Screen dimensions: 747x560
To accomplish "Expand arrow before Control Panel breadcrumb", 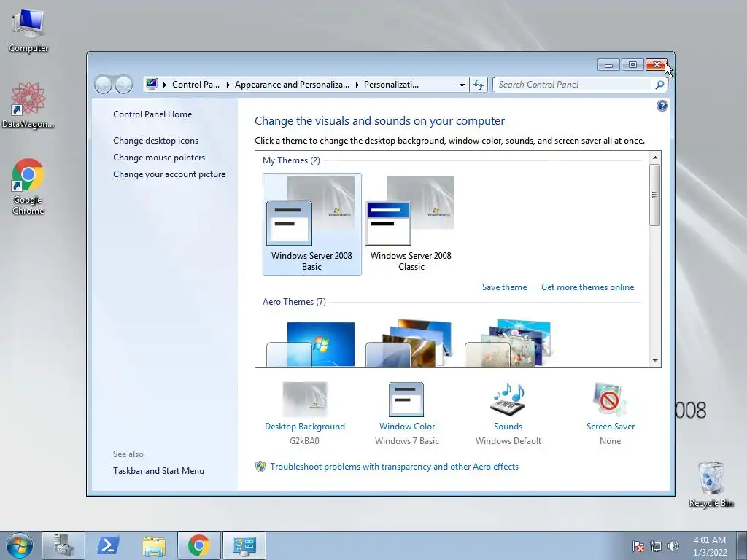I will pyautogui.click(x=165, y=85).
